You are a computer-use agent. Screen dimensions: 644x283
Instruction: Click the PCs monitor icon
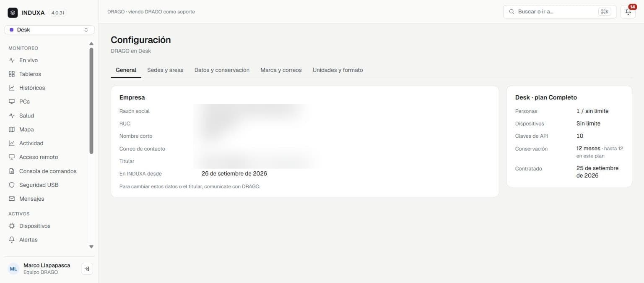pyautogui.click(x=12, y=102)
